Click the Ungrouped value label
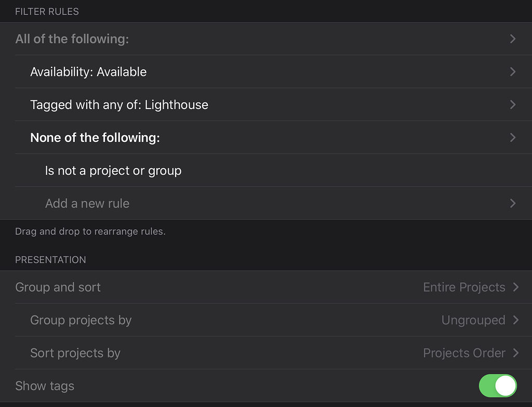 [473, 320]
